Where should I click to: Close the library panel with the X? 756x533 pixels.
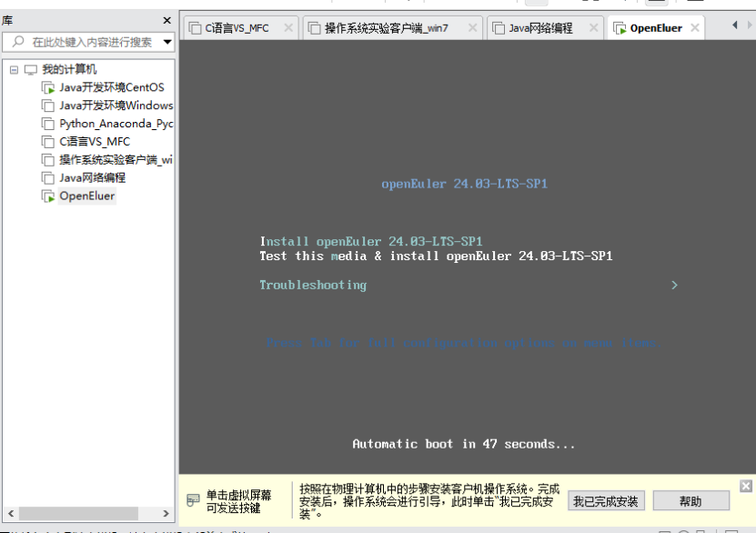coord(166,20)
